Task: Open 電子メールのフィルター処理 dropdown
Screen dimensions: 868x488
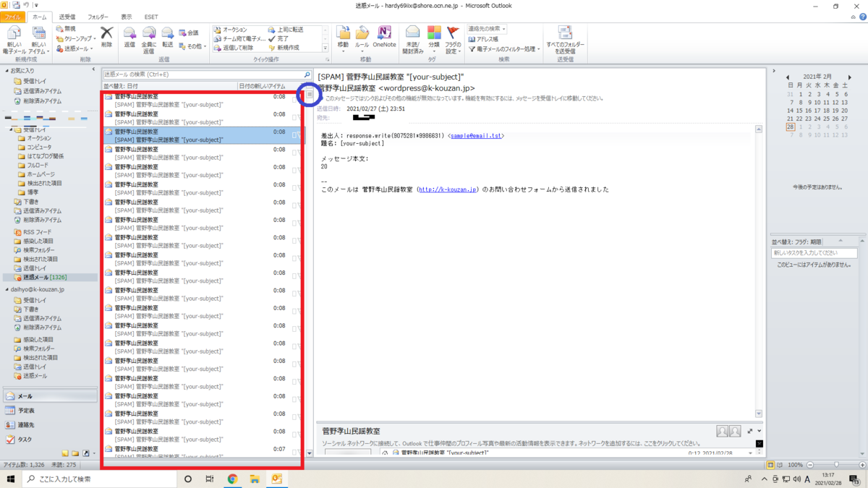Action: point(503,49)
